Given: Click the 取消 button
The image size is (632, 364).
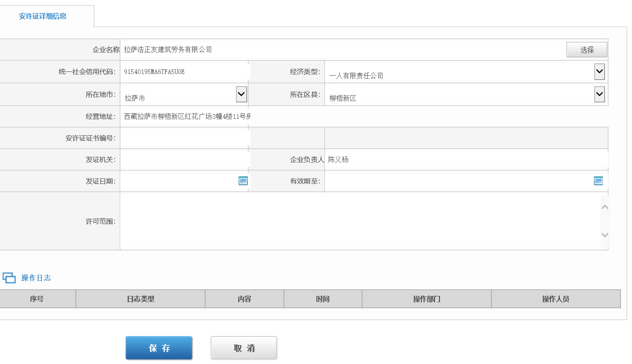Looking at the screenshot, I should click(244, 348).
